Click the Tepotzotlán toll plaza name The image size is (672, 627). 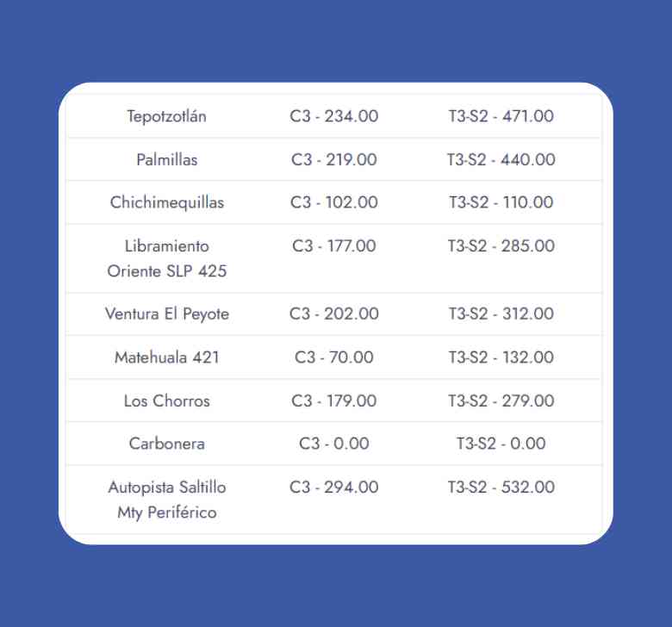click(166, 116)
